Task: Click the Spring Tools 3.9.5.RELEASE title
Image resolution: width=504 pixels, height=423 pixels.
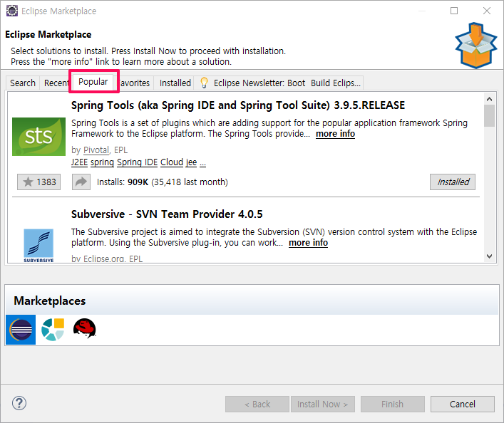Action: click(x=238, y=105)
